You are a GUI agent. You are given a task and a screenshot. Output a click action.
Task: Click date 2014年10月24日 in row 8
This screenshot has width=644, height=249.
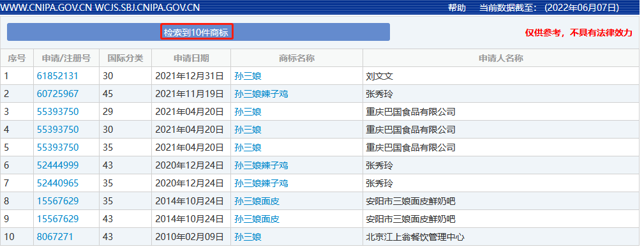[190, 201]
